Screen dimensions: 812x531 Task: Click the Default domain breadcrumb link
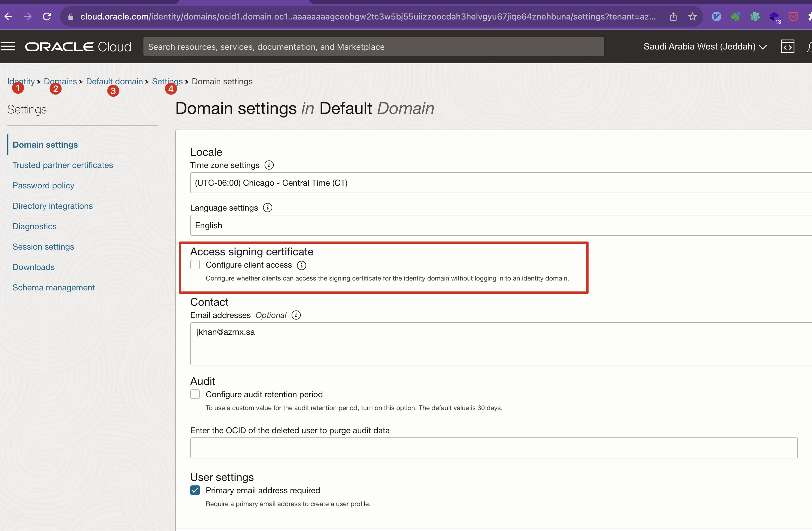pyautogui.click(x=114, y=82)
